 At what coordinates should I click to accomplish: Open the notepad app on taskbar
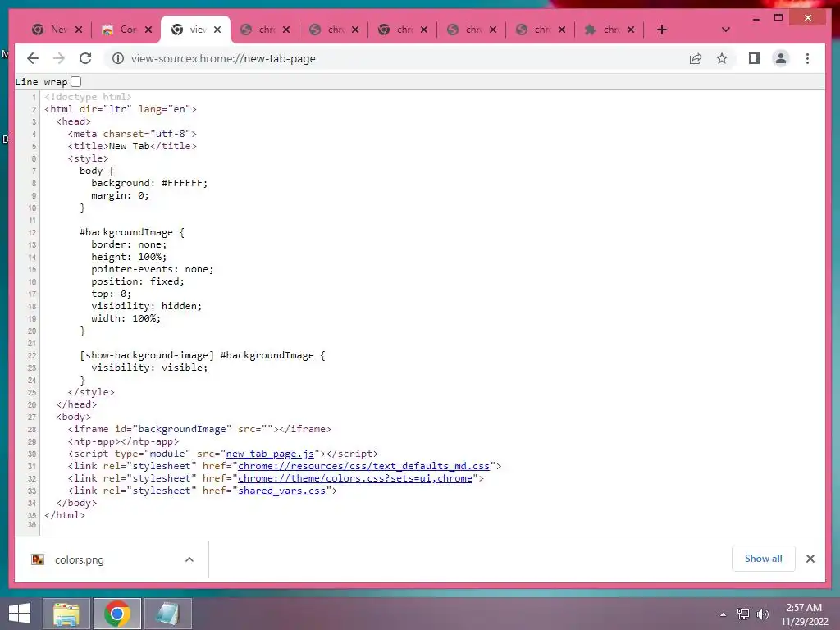click(167, 614)
